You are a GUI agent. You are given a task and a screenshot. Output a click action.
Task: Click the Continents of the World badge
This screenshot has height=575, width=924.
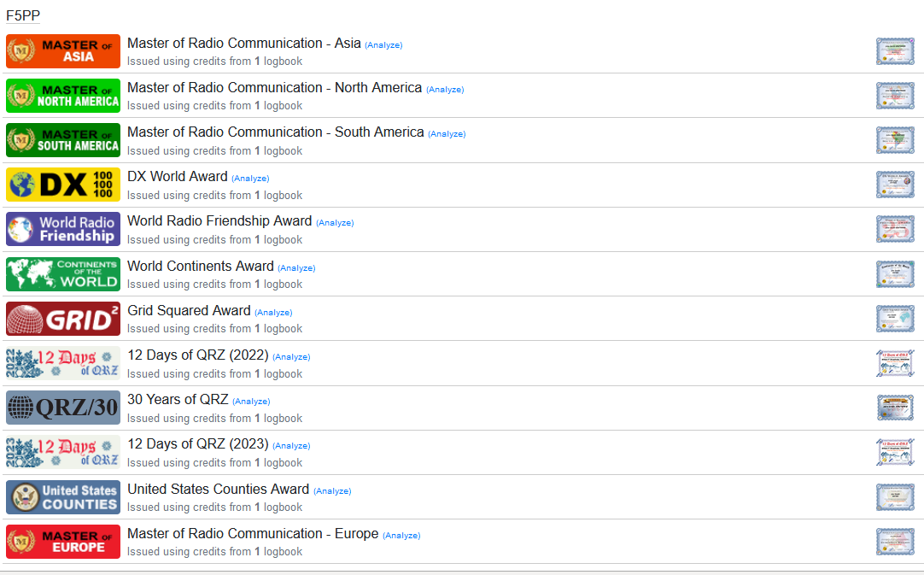[63, 274]
